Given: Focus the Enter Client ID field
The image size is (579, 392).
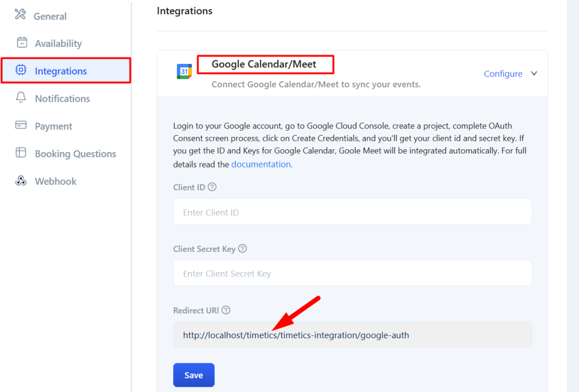Looking at the screenshot, I should coord(352,212).
